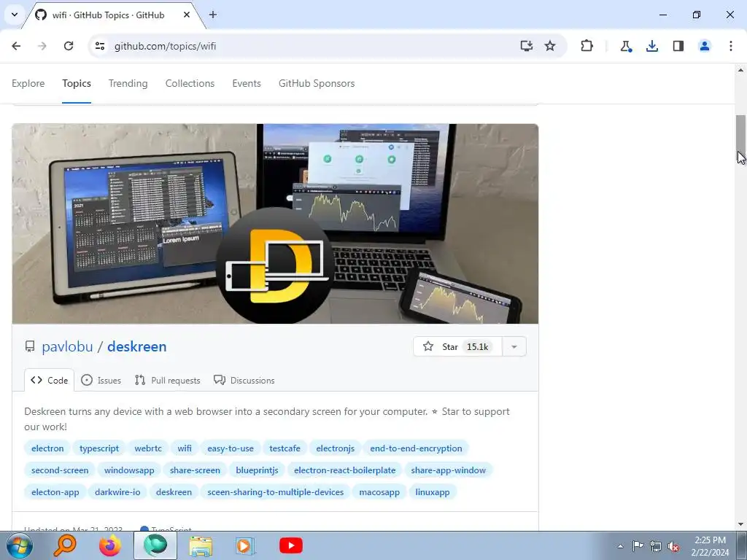The width and height of the screenshot is (747, 560).
Task: Open the deskreen repository link
Action: coord(136,346)
